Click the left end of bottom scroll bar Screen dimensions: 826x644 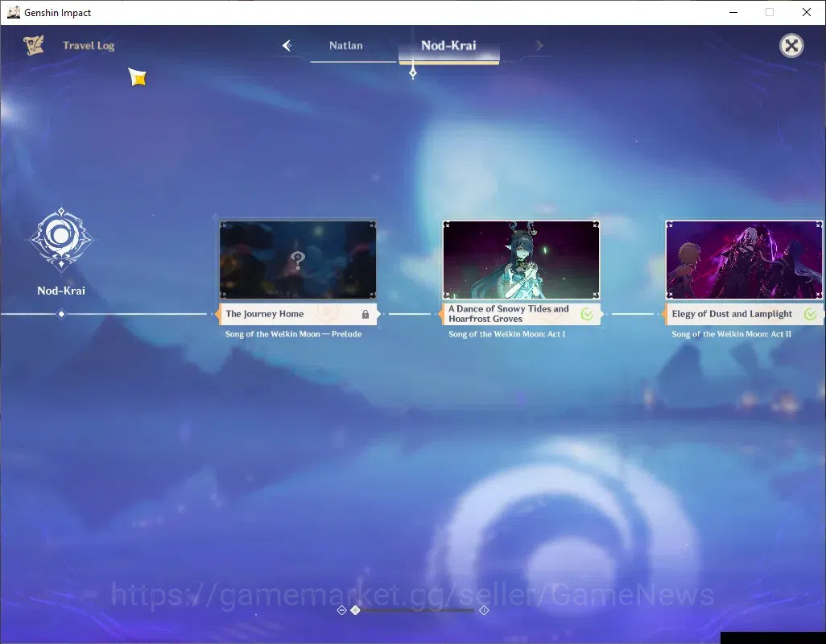(341, 610)
